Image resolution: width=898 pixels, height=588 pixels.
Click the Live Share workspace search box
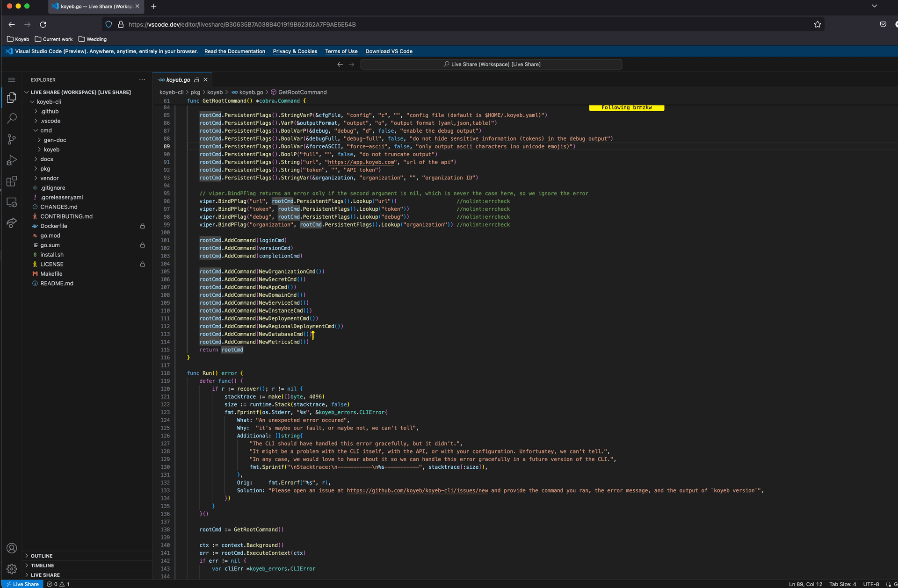click(491, 65)
